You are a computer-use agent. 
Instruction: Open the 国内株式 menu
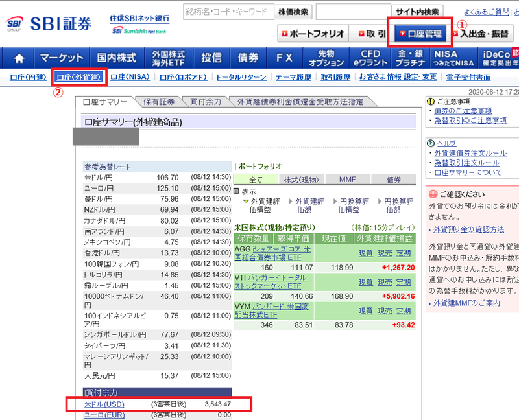click(x=117, y=58)
